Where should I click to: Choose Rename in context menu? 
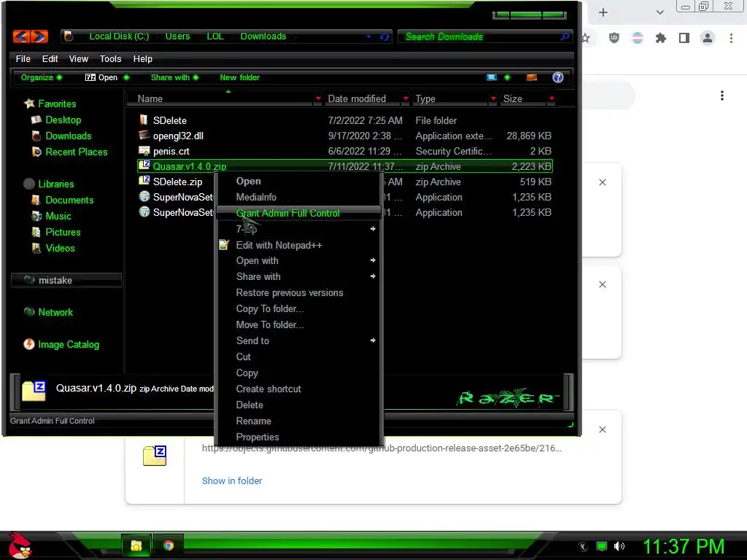[x=298, y=421]
